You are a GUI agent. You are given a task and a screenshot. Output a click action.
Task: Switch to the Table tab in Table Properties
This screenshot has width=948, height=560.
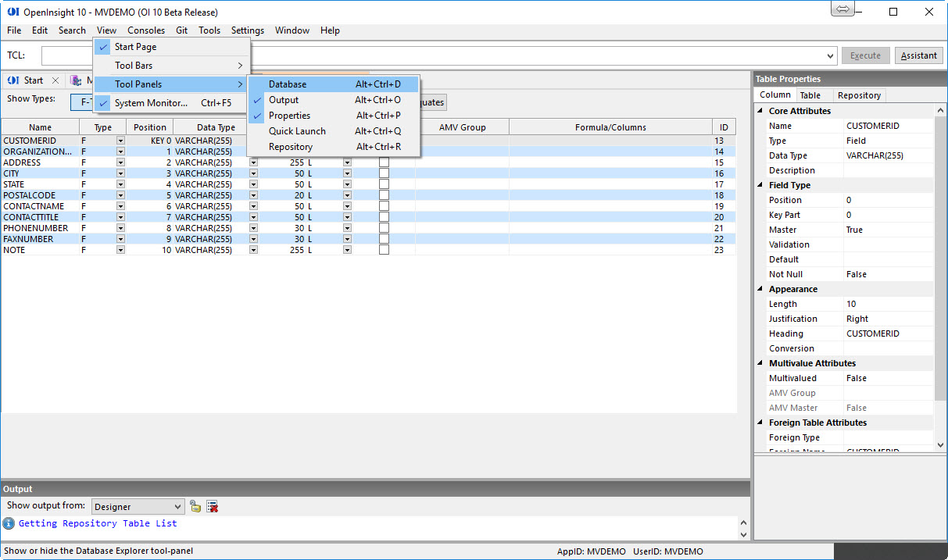pyautogui.click(x=810, y=95)
